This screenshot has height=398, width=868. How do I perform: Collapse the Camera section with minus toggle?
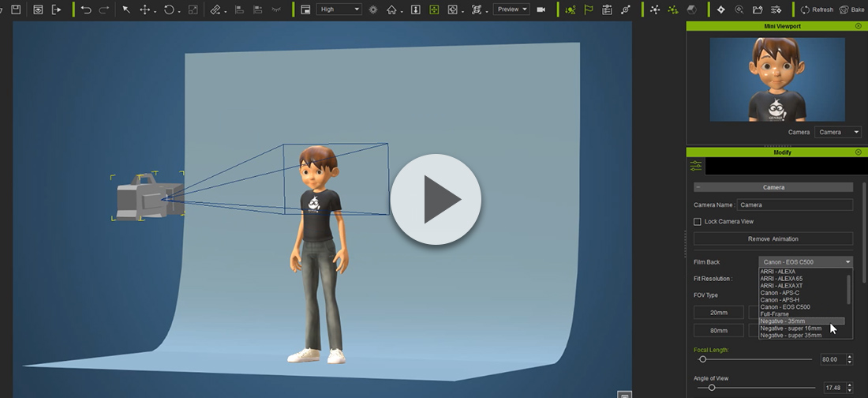coord(698,188)
